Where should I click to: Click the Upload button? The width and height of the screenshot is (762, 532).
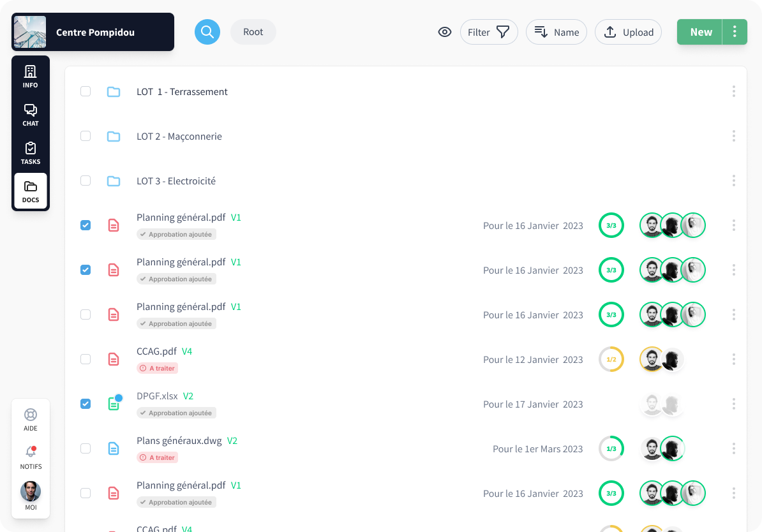click(628, 32)
